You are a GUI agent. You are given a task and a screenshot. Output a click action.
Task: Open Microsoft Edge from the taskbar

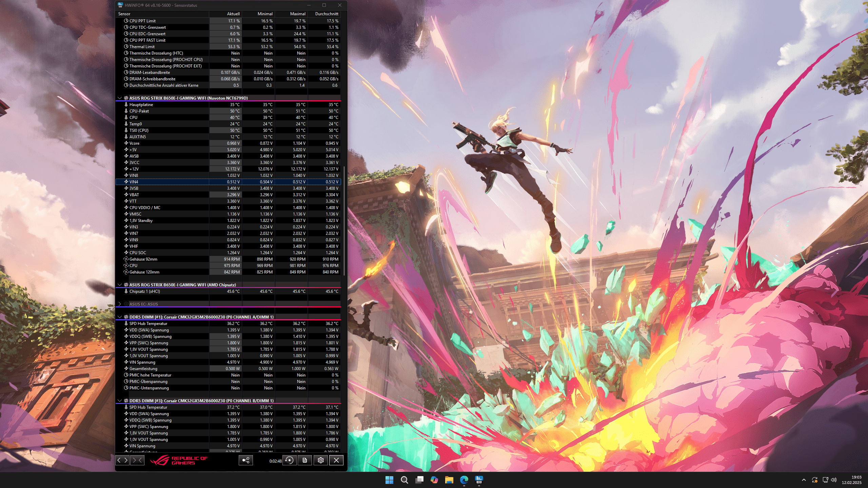464,480
